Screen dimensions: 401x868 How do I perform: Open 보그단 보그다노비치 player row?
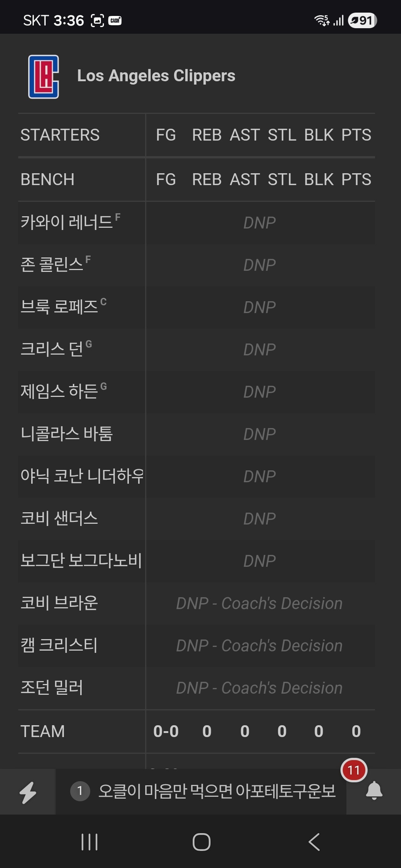[x=81, y=560]
